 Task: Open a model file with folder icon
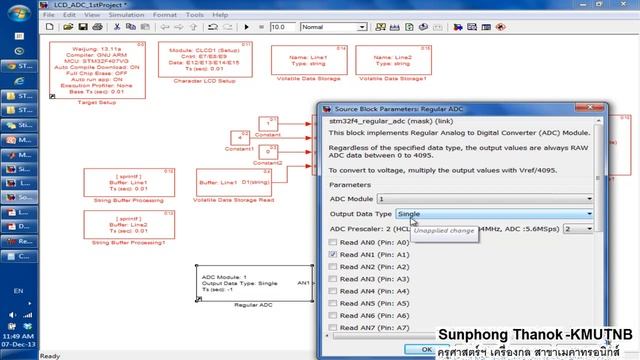pos(68,27)
